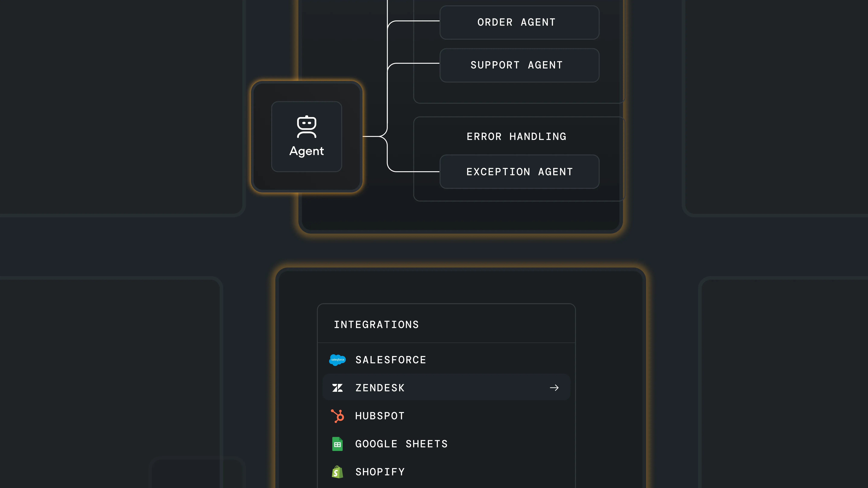Click the HubSpot sprocket icon
Screen dimensions: 868x488
337,416
